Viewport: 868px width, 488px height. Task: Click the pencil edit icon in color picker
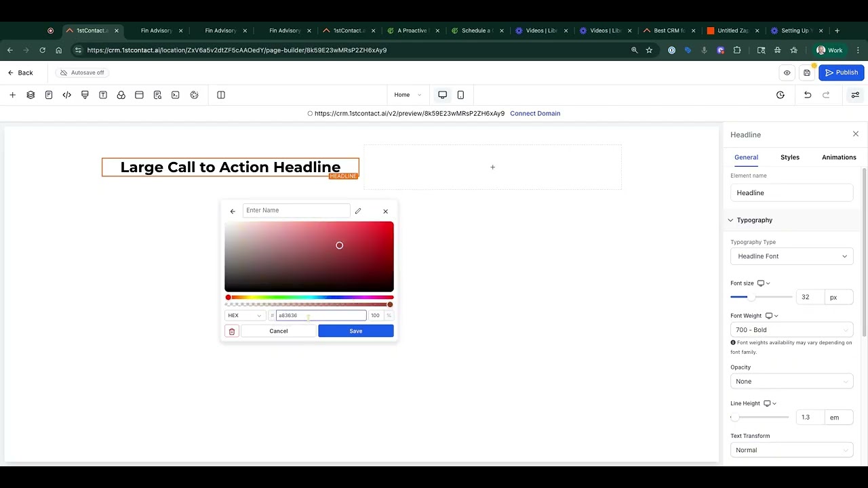358,211
